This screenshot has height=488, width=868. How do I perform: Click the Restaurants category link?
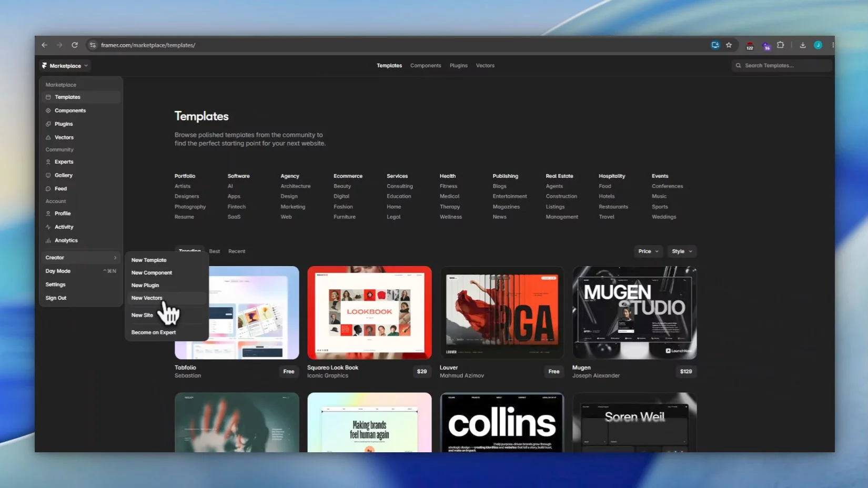[613, 207]
